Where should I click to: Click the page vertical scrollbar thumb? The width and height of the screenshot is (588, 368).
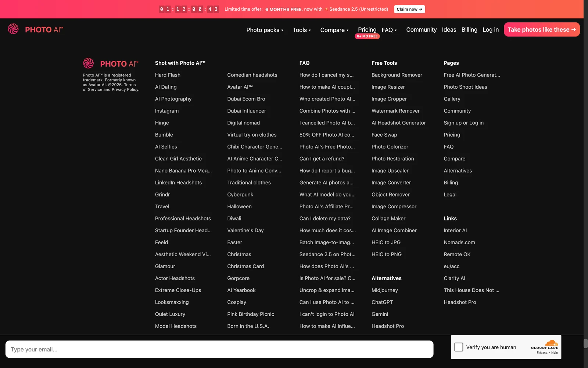click(x=586, y=343)
